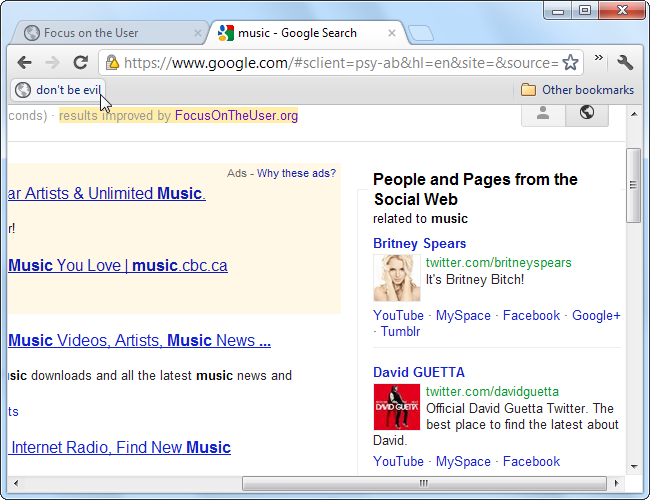Reload the current page
This screenshot has width=650, height=500.
tap(80, 63)
